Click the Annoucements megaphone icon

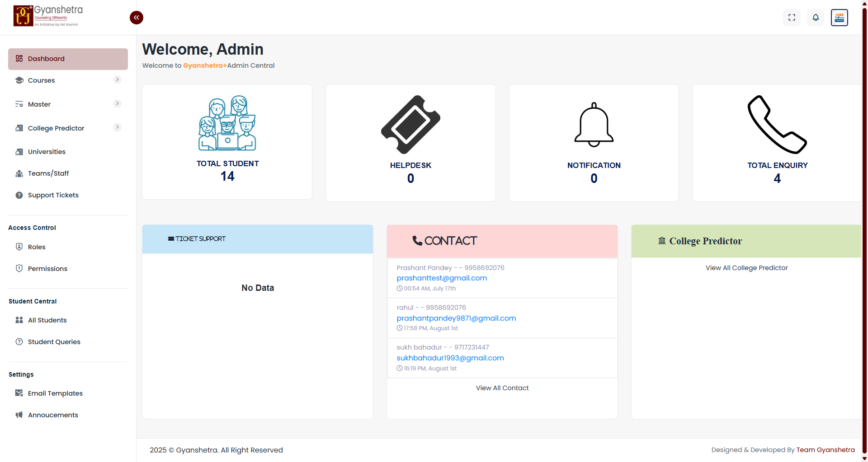tap(19, 415)
